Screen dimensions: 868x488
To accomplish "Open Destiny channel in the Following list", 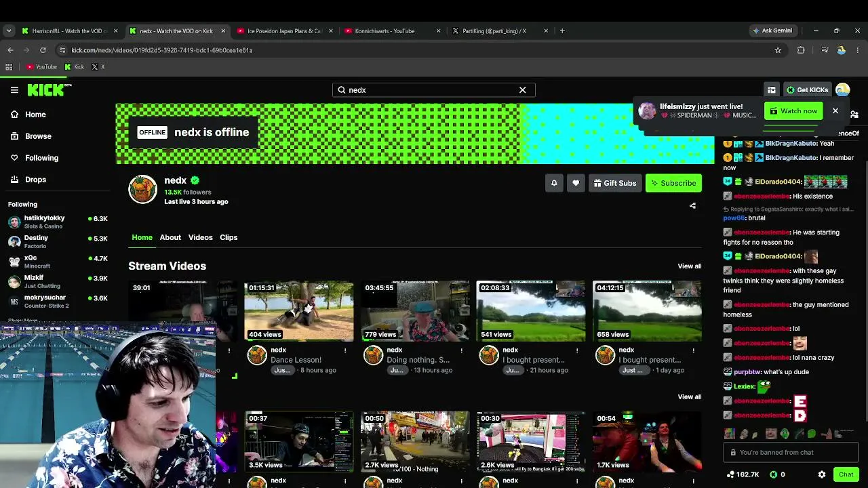I will [x=58, y=241].
